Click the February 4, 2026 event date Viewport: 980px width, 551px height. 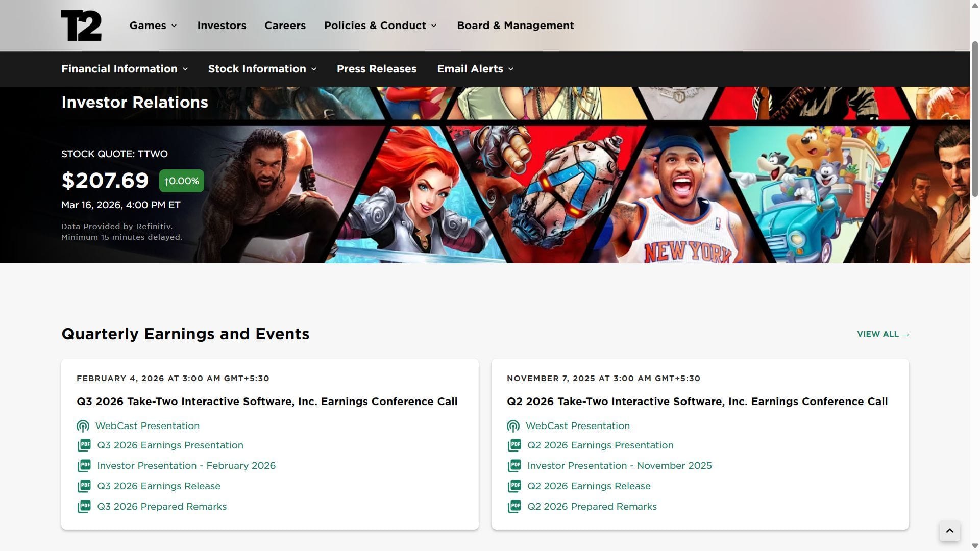[x=173, y=379]
